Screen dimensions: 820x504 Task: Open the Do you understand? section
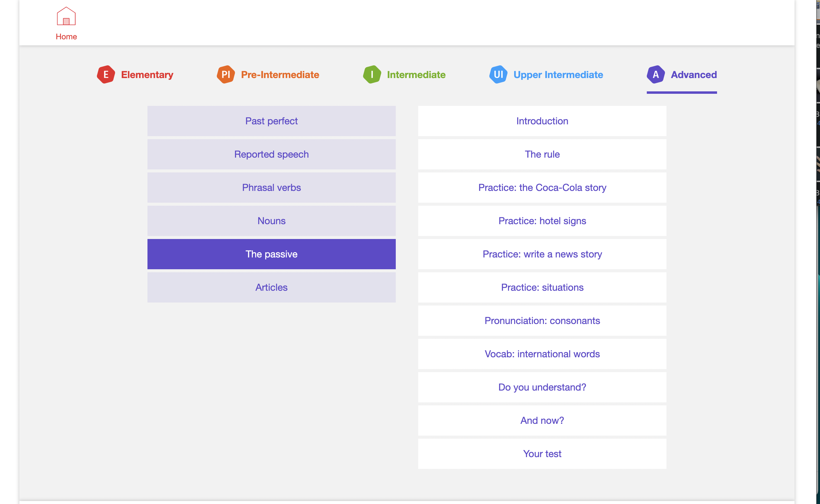coord(542,387)
